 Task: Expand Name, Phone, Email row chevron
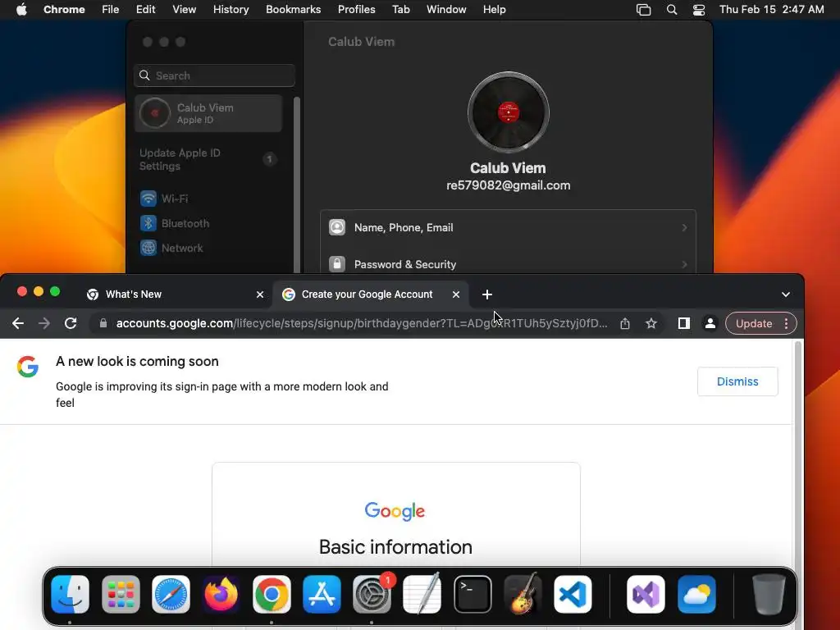(x=684, y=228)
